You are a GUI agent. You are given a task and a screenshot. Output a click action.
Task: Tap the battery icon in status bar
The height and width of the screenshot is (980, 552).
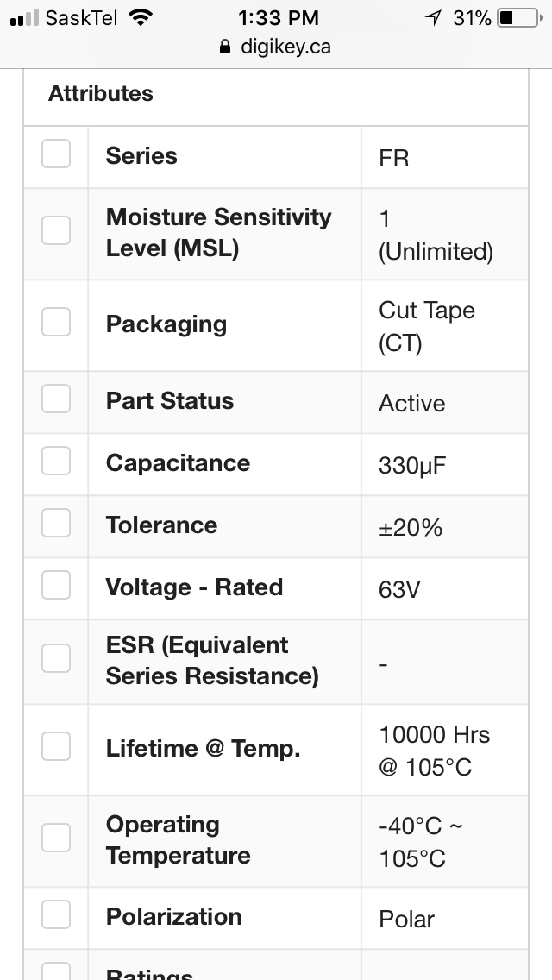pyautogui.click(x=519, y=17)
